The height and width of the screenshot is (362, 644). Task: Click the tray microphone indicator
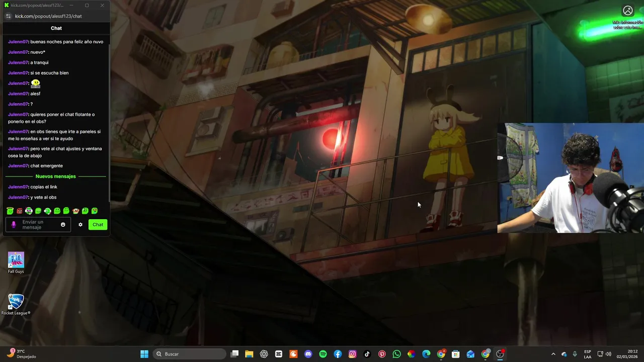point(575,354)
